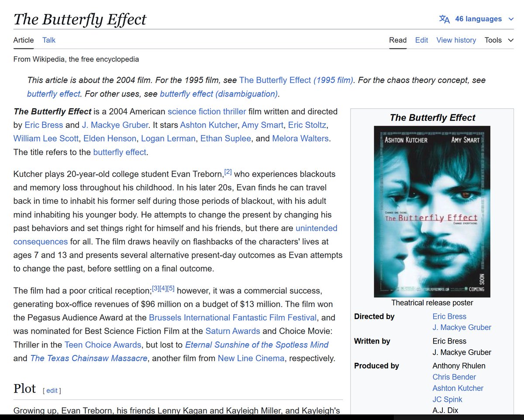524x420 pixels.
Task: Open the Teen Choice Awards link
Action: coord(103,344)
